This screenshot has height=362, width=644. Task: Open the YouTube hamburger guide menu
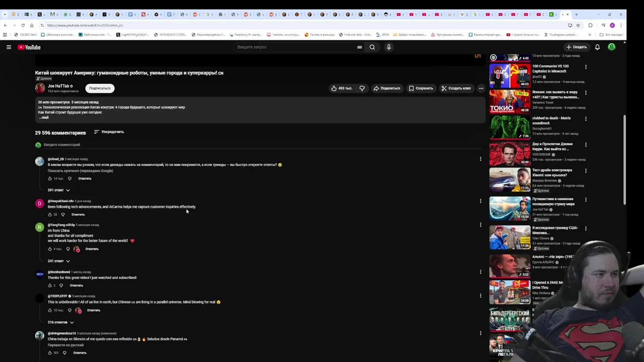coord(9,47)
